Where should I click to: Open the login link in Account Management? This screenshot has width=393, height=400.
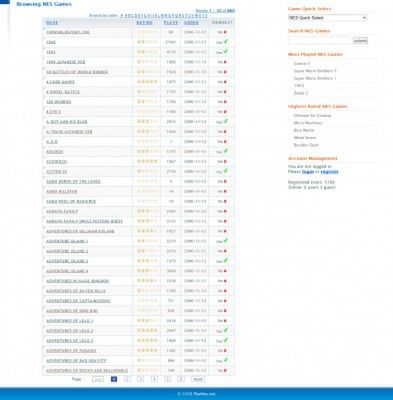[x=308, y=172]
